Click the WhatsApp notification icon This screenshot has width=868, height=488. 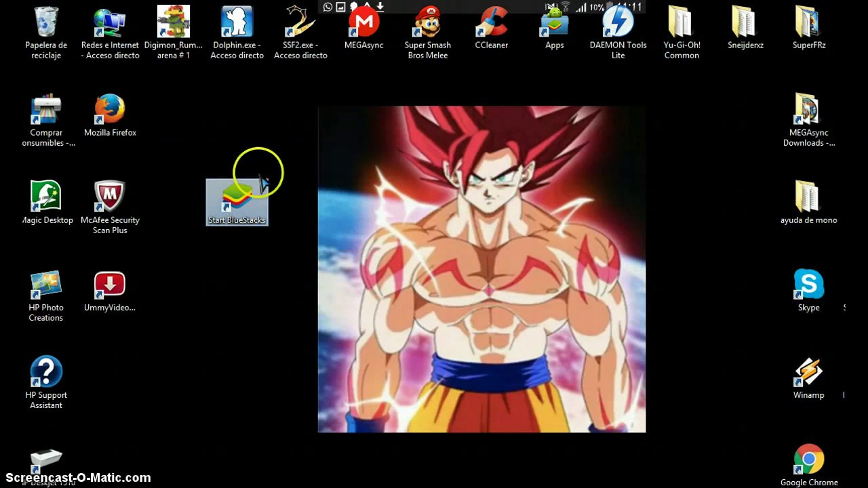328,7
